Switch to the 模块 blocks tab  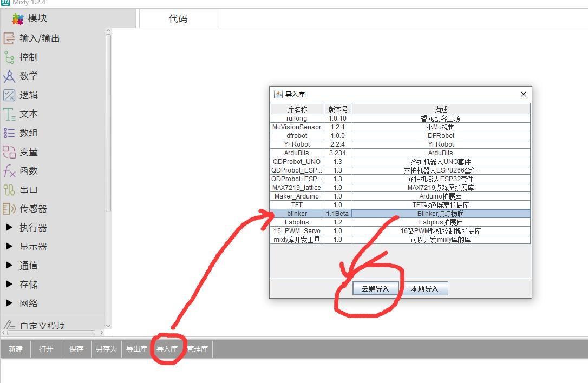[x=30, y=18]
